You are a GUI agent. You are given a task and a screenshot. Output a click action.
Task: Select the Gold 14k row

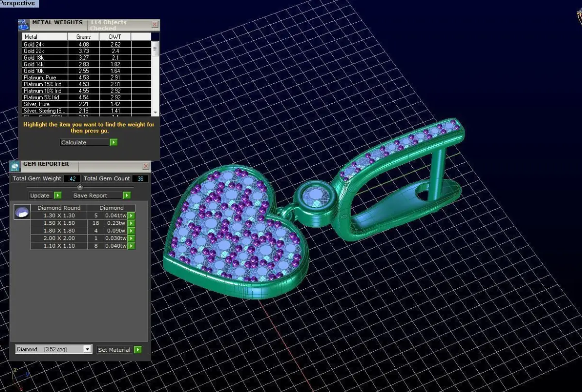tap(87, 64)
